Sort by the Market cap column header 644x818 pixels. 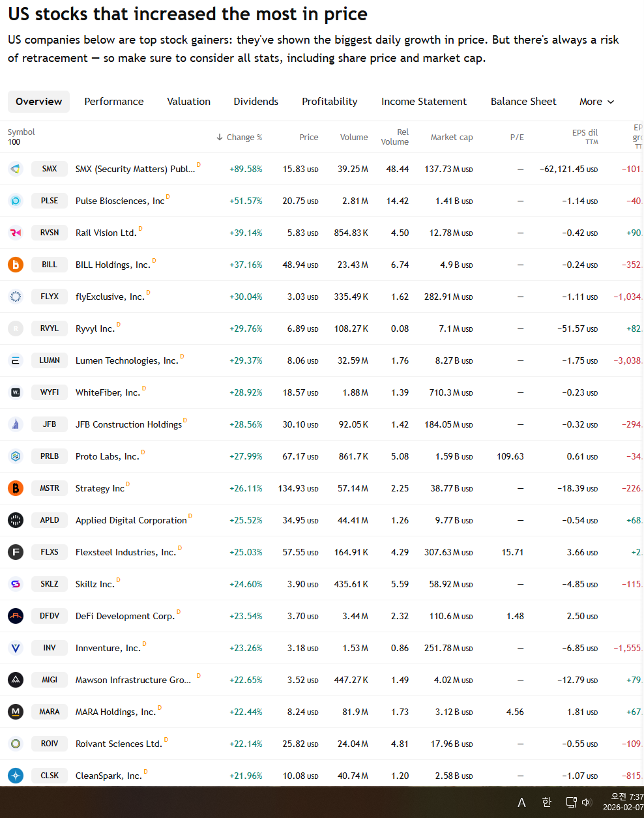pos(452,138)
